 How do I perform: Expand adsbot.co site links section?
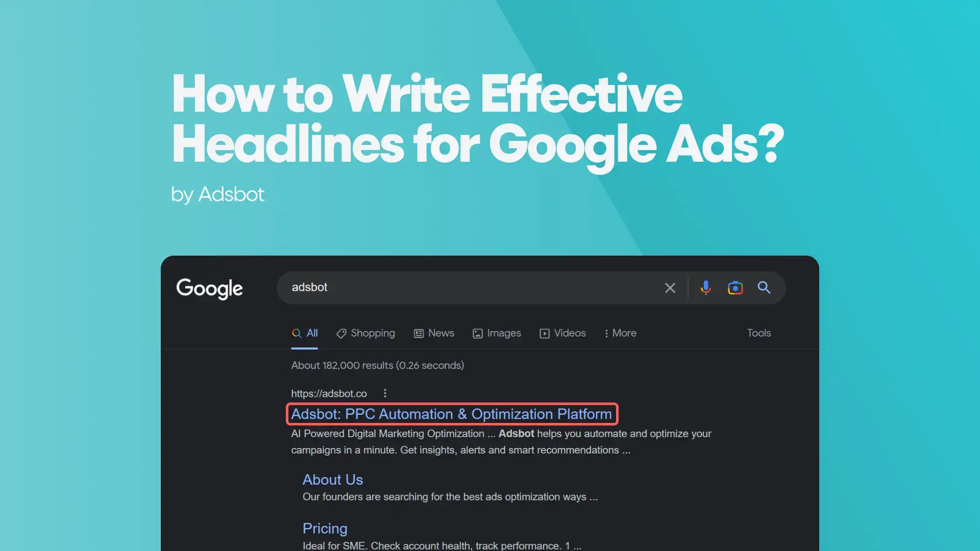(384, 393)
